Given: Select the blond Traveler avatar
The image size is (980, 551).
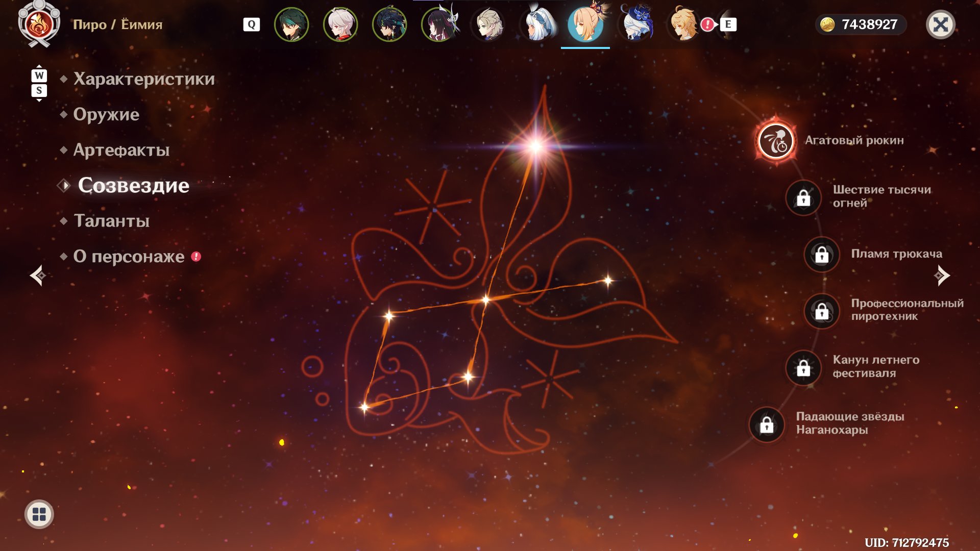Looking at the screenshot, I should [x=683, y=24].
